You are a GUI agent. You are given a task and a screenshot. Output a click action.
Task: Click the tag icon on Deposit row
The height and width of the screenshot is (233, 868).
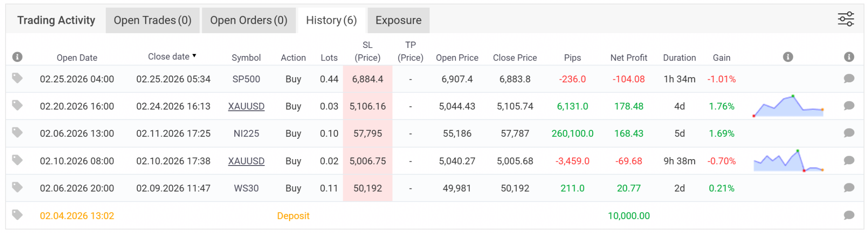pos(17,215)
